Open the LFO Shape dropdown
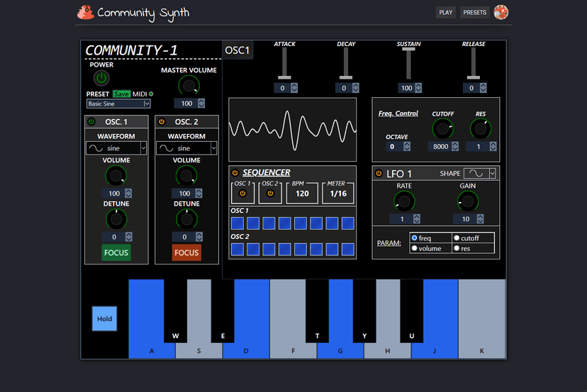The width and height of the screenshot is (587, 392). 479,174
